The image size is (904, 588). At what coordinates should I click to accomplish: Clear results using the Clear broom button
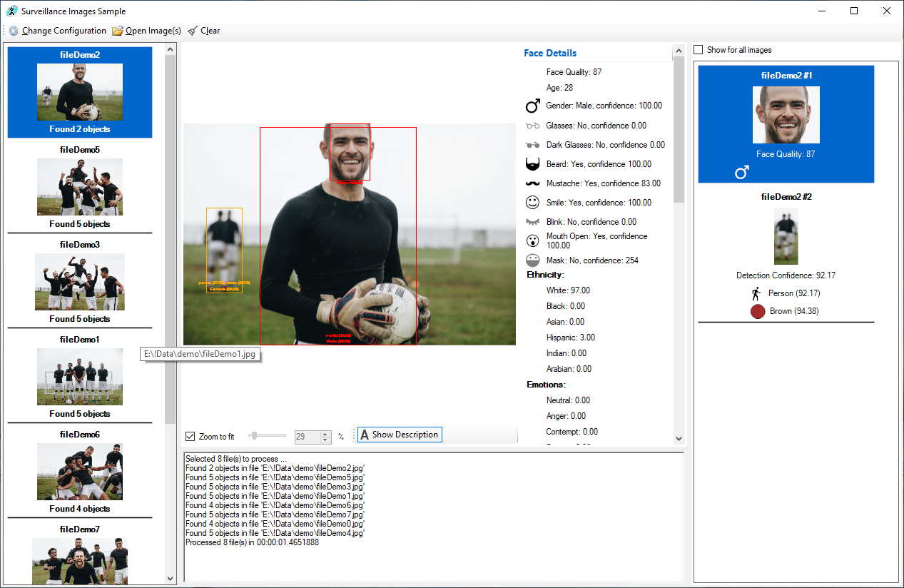point(203,31)
